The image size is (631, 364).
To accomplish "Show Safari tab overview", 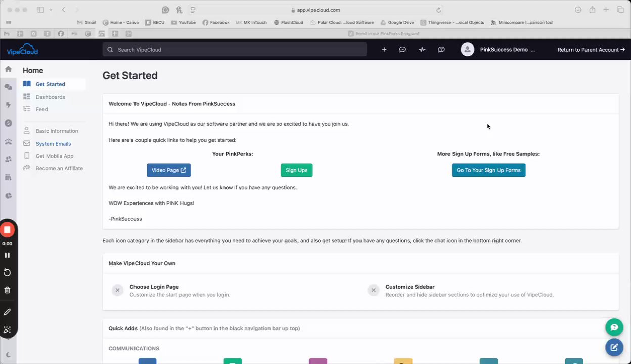I will pyautogui.click(x=620, y=10).
